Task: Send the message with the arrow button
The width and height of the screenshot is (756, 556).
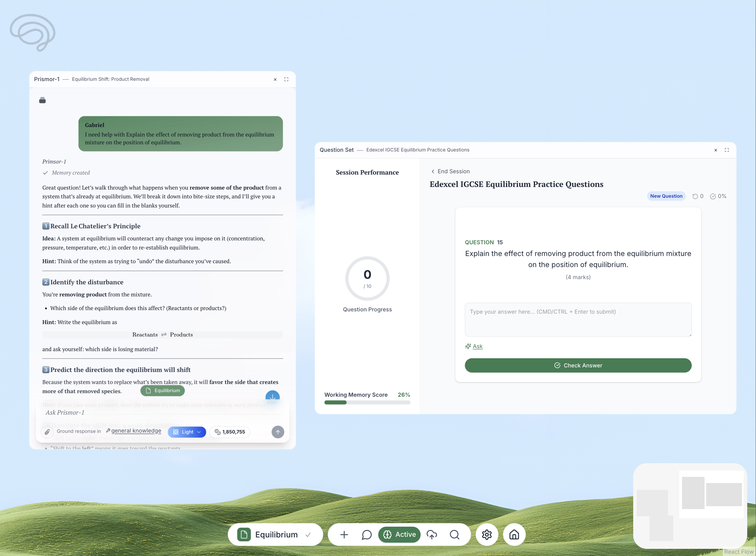Action: (x=278, y=432)
